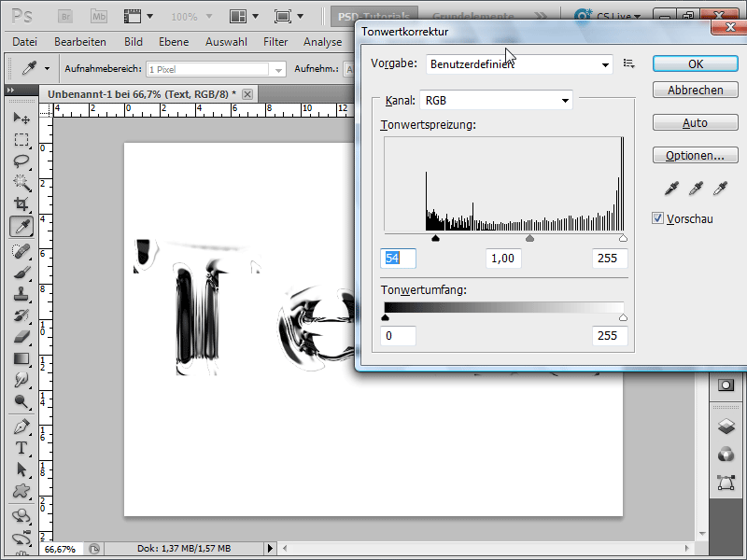Select the Custom Shape tool

point(21,491)
